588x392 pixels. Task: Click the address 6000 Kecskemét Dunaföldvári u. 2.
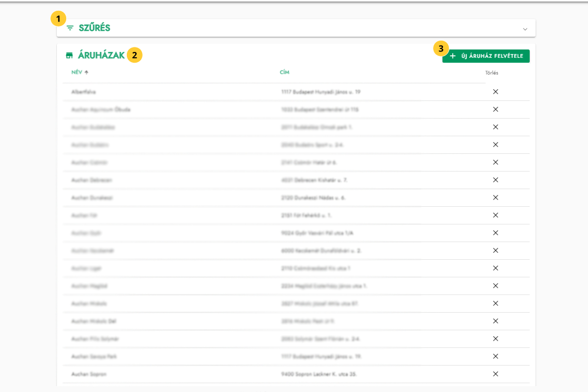point(321,250)
